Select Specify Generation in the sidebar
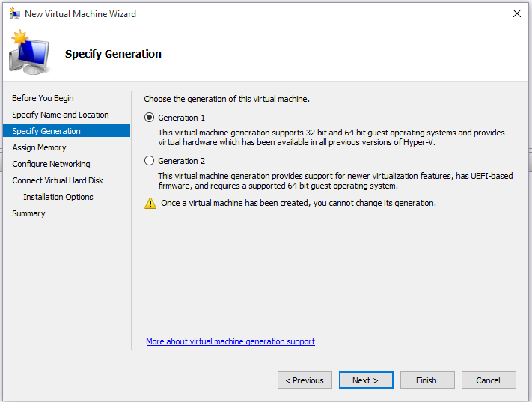This screenshot has height=402, width=532. (46, 131)
